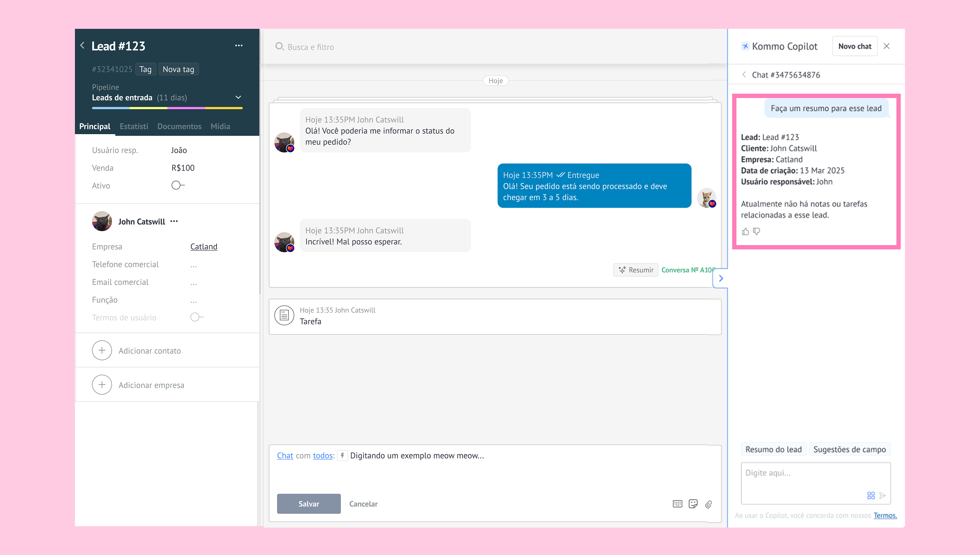
Task: Open John Catswill contact options dots
Action: (174, 222)
